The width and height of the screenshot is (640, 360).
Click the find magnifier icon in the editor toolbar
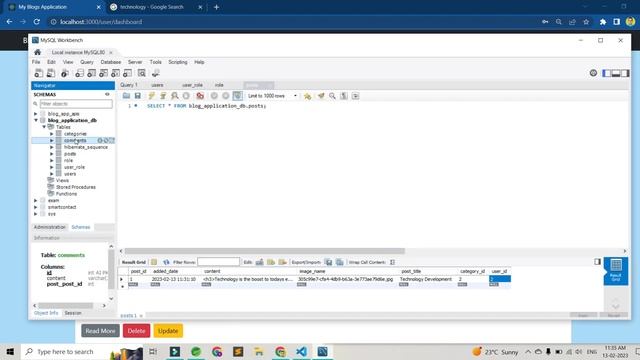click(x=333, y=96)
